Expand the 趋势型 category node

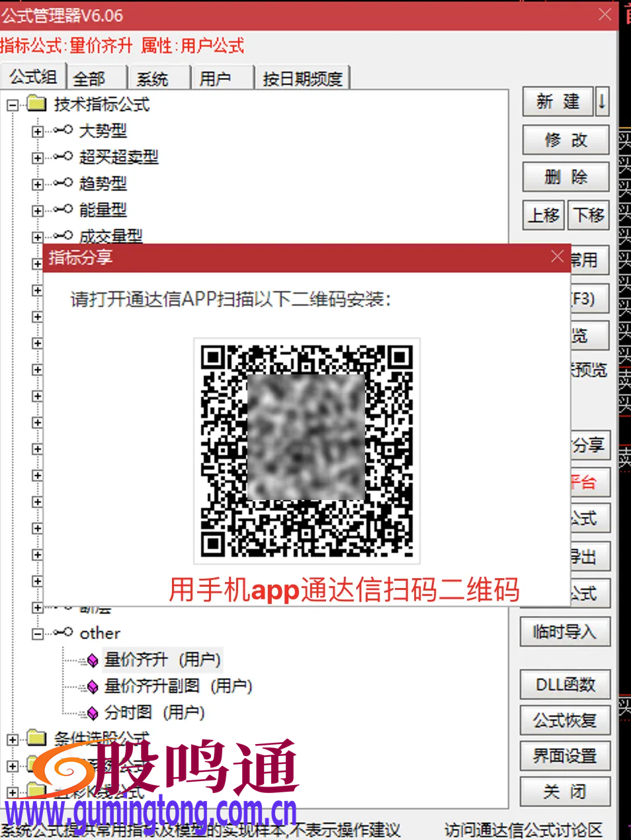[x=38, y=183]
